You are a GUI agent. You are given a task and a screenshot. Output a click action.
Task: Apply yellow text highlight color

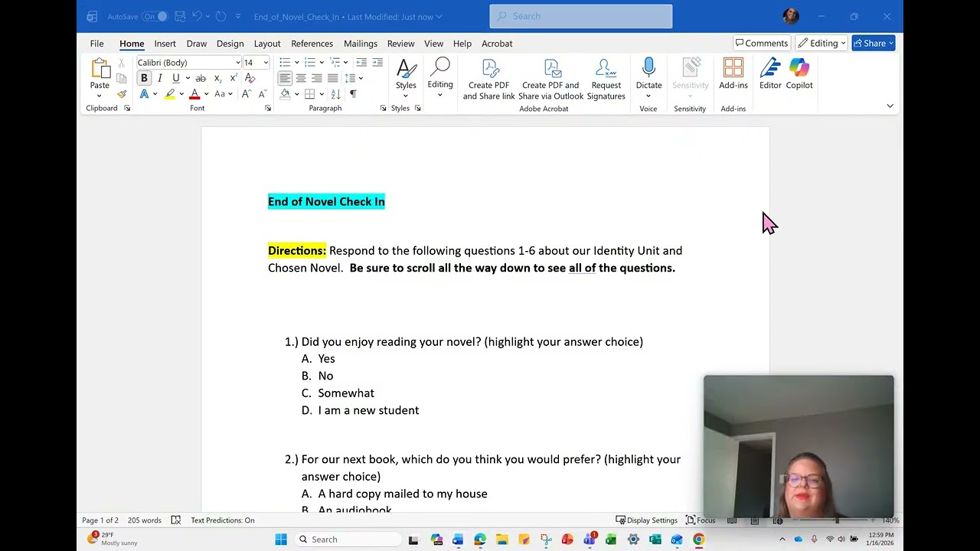[170, 94]
